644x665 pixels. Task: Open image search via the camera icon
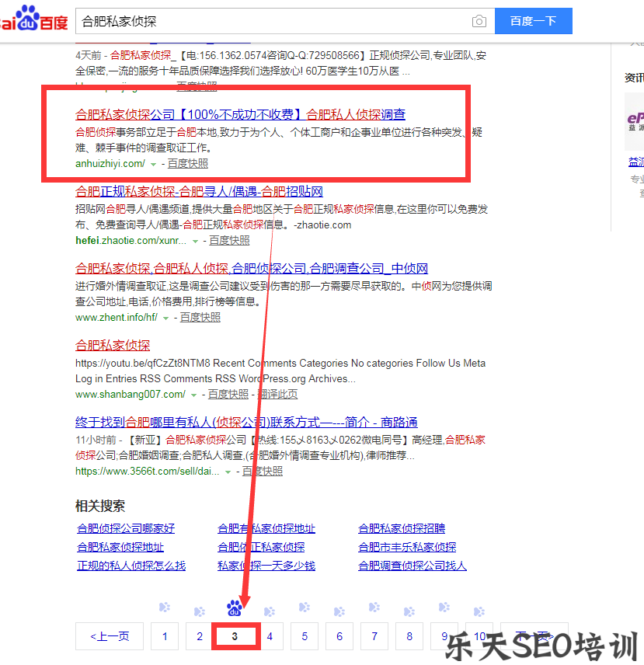[x=479, y=21]
